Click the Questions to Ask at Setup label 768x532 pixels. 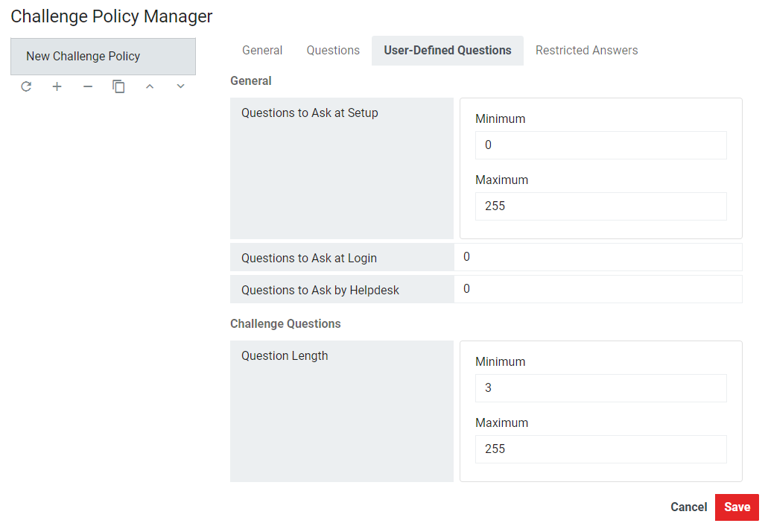(x=310, y=113)
